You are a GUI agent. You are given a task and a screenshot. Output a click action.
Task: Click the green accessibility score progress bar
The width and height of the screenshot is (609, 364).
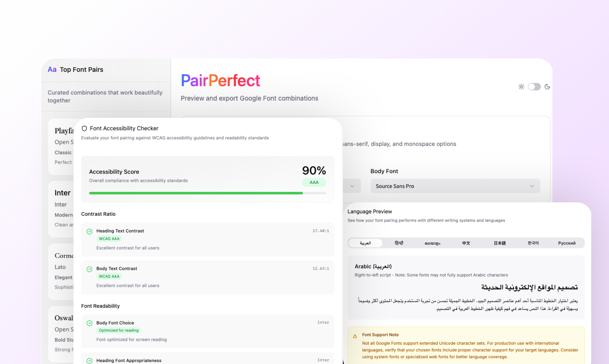(x=196, y=193)
